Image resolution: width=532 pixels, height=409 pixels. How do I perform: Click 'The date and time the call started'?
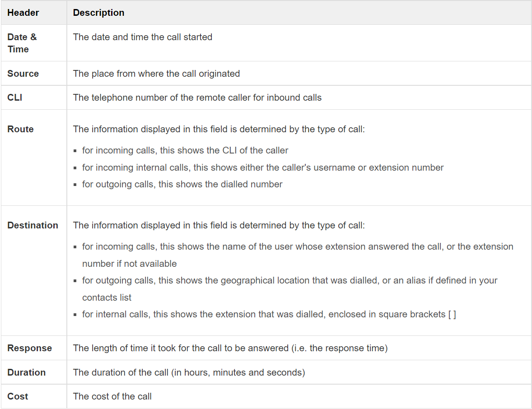[x=143, y=37]
